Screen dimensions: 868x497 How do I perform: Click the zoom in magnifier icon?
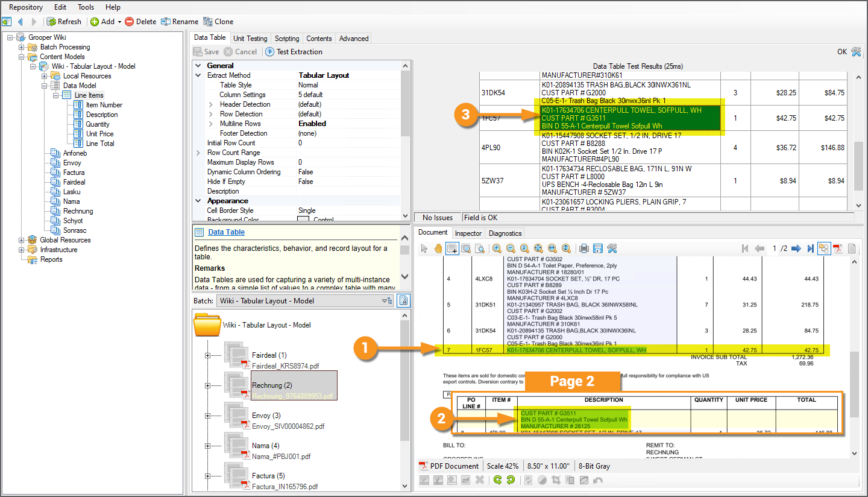coord(497,248)
